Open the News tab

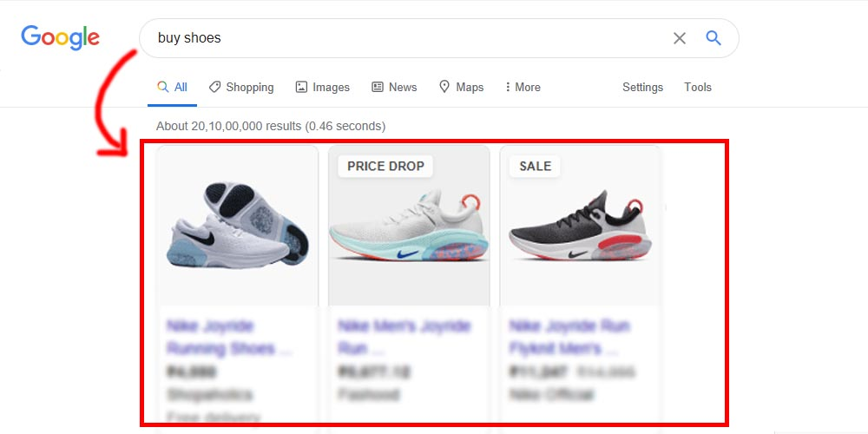tap(394, 87)
